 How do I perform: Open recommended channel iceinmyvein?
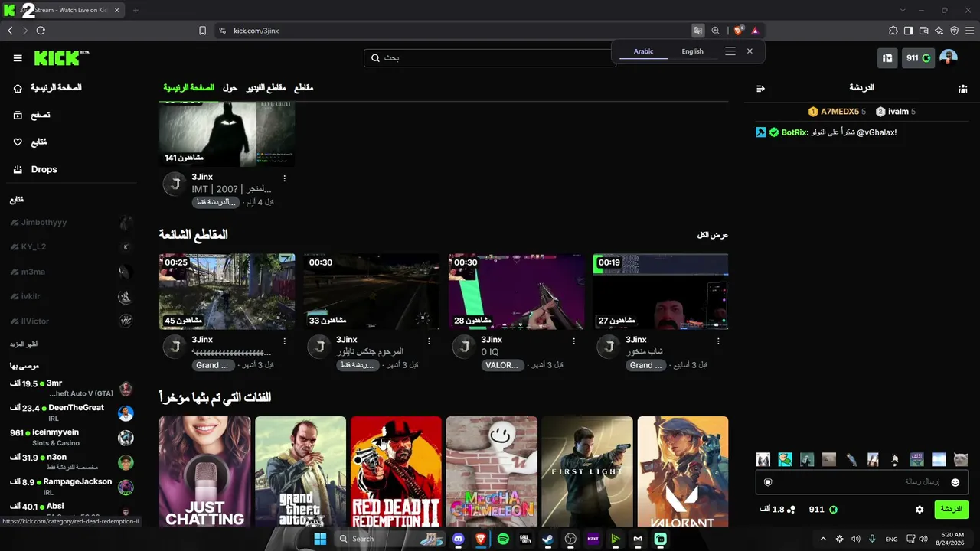[72, 437]
